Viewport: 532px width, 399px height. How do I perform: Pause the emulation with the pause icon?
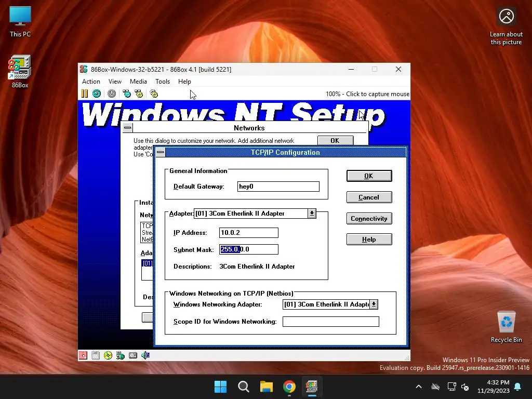85,94
